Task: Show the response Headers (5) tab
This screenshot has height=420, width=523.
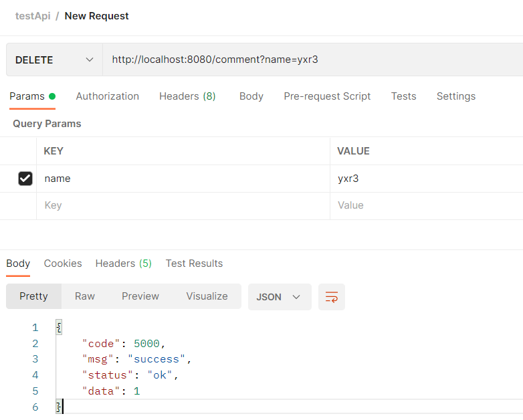Action: pos(123,264)
